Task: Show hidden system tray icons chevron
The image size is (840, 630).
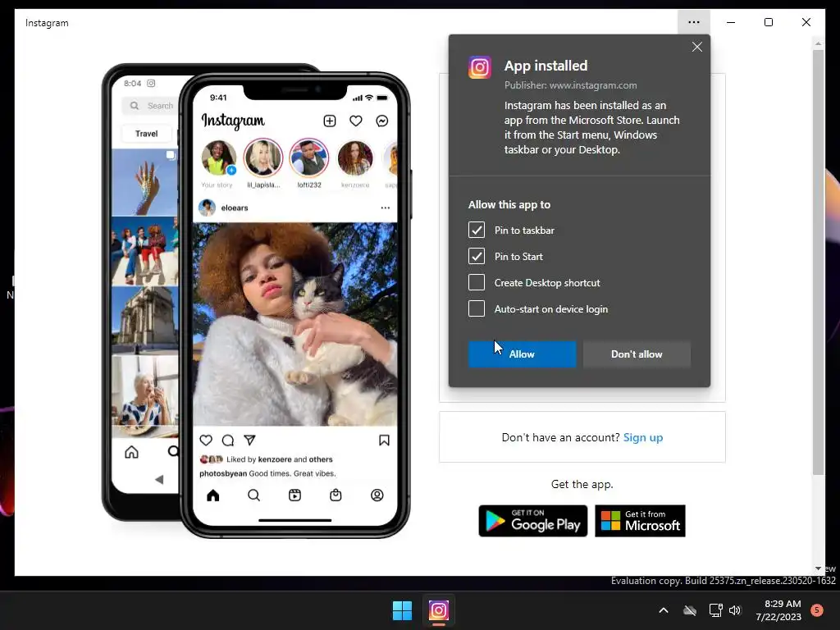Action: tap(663, 610)
